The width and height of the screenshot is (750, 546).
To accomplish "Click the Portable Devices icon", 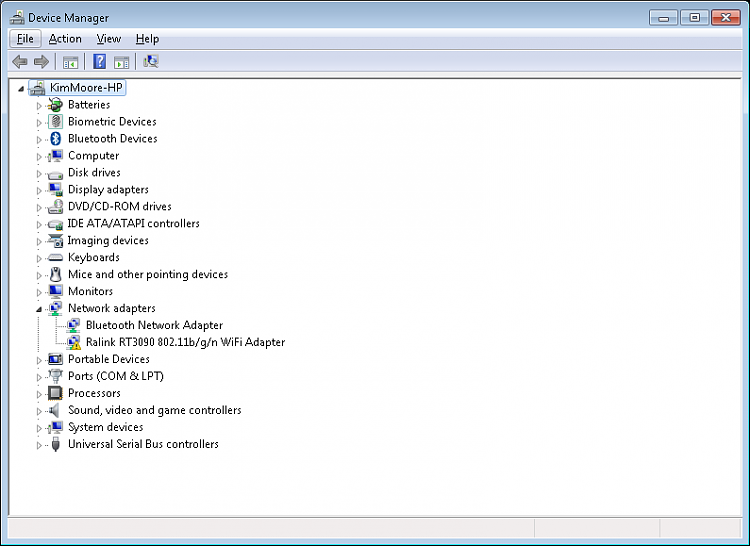I will (x=55, y=359).
